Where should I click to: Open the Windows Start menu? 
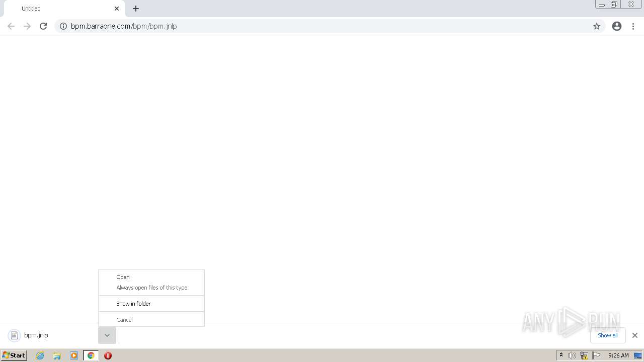pos(14,355)
